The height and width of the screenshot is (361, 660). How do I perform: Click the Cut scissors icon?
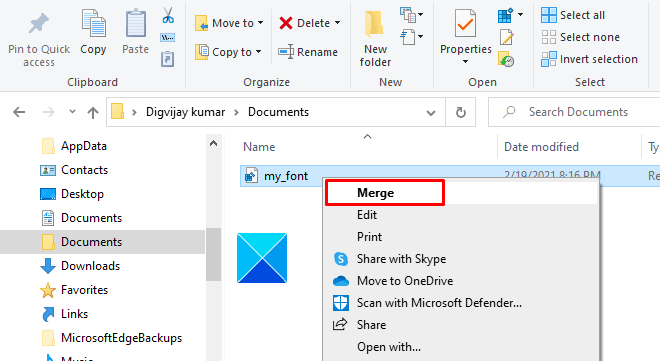168,15
